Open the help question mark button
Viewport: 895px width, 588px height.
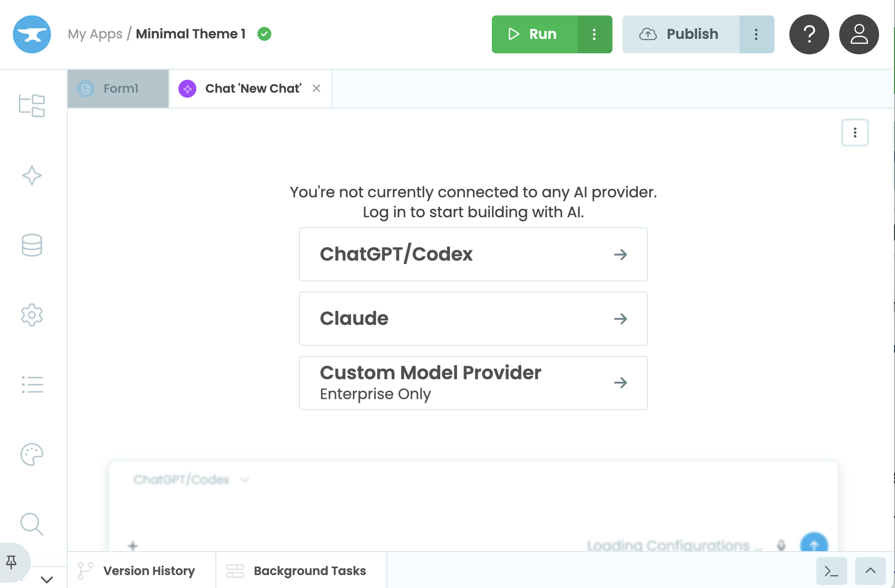(x=809, y=34)
